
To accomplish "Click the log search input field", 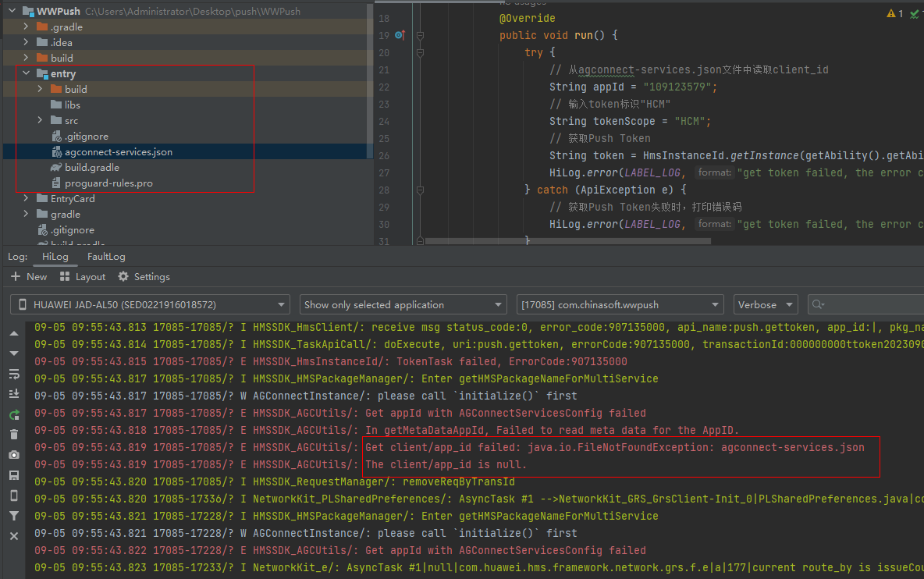I will pos(866,304).
